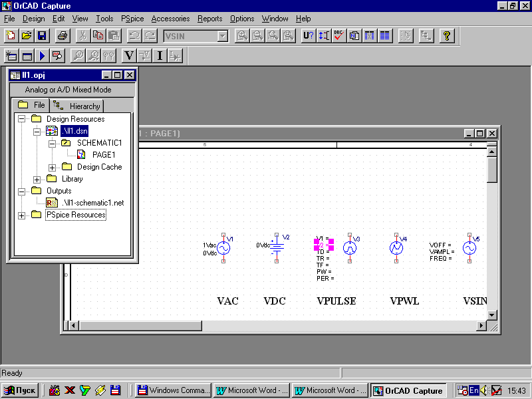This screenshot has width=532, height=399.
Task: Click the Zoom Out magnifier icon
Action: [x=257, y=36]
